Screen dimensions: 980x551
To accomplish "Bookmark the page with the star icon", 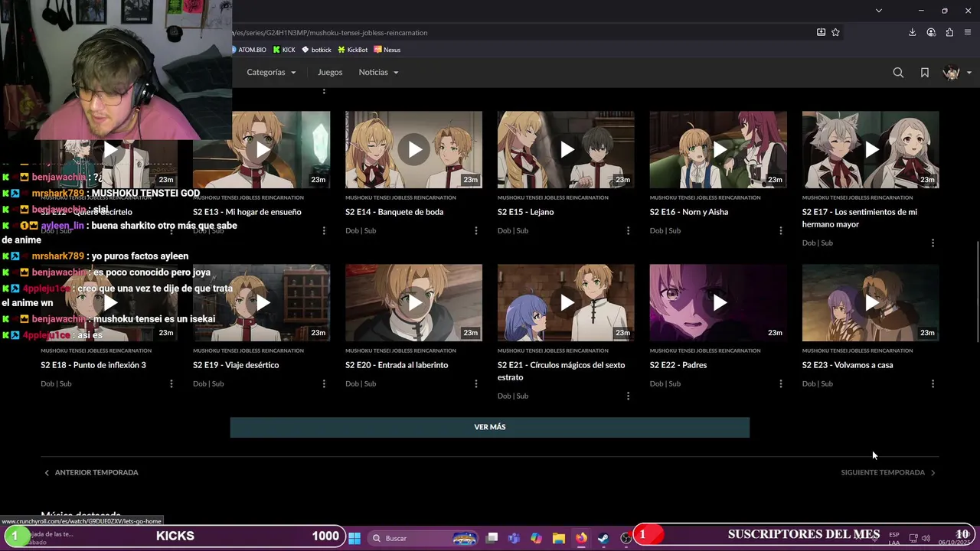I will tap(835, 32).
